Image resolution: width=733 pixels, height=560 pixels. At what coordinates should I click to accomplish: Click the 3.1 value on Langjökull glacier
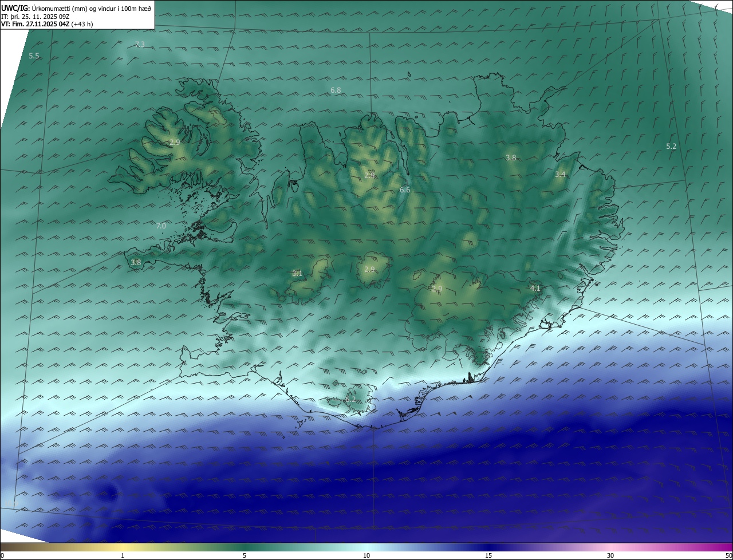[x=297, y=274]
